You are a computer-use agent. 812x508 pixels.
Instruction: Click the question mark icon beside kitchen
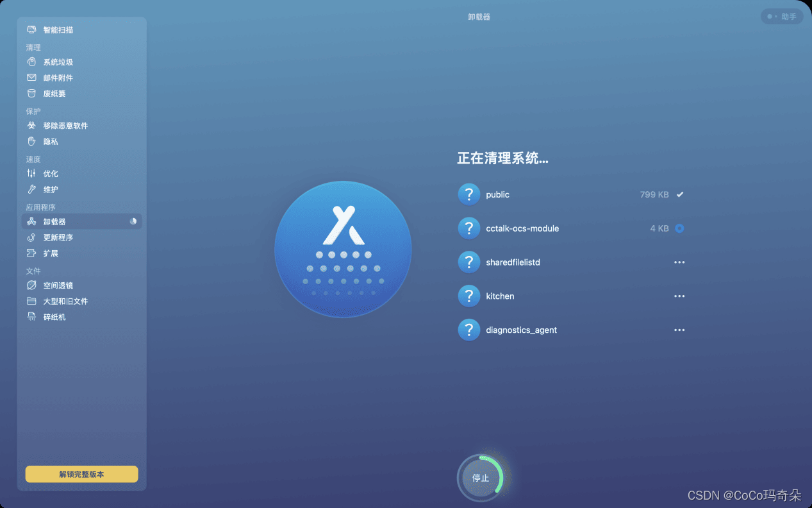click(469, 296)
